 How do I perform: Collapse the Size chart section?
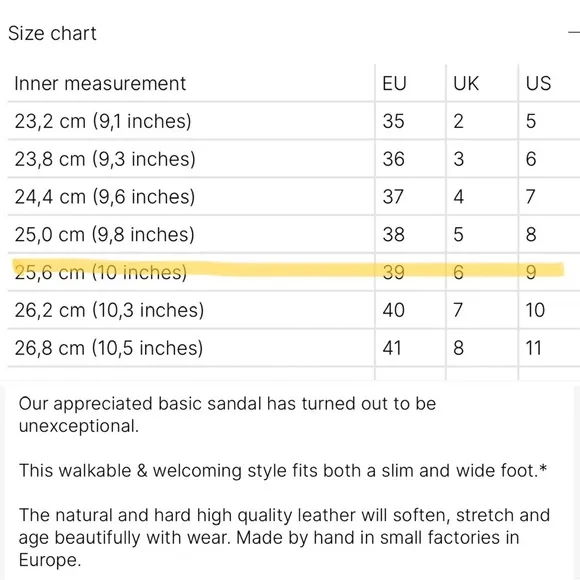pos(574,33)
